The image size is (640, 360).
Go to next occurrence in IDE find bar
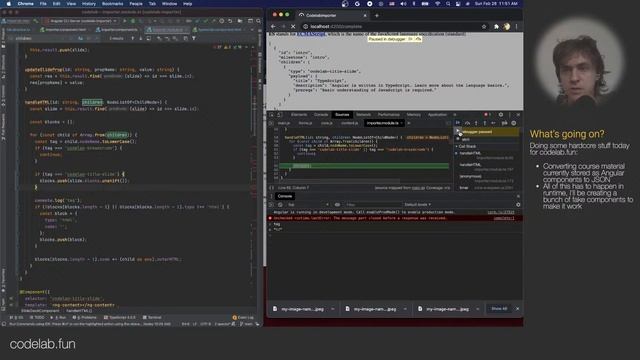pyautogui.click(x=140, y=38)
